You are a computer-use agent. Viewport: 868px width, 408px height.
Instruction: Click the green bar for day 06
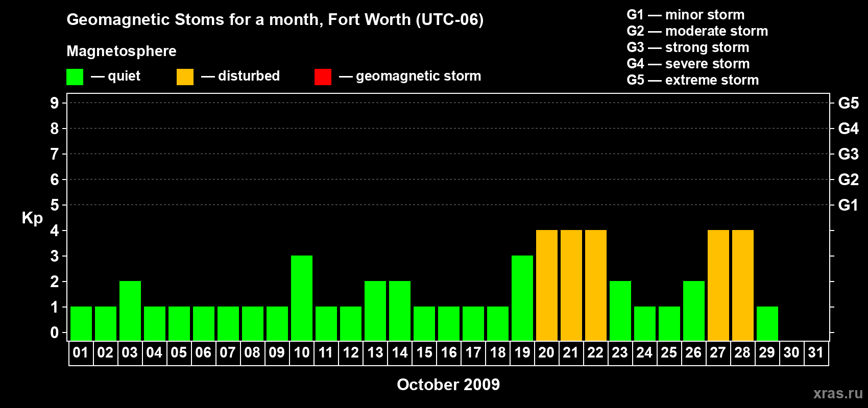(204, 323)
